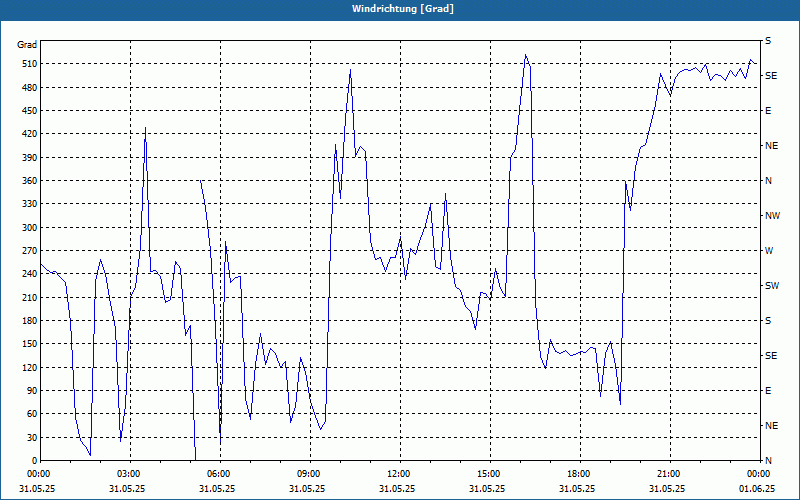Select the 12:00 time label
Viewport: 800px width, 500px height.
(x=400, y=474)
